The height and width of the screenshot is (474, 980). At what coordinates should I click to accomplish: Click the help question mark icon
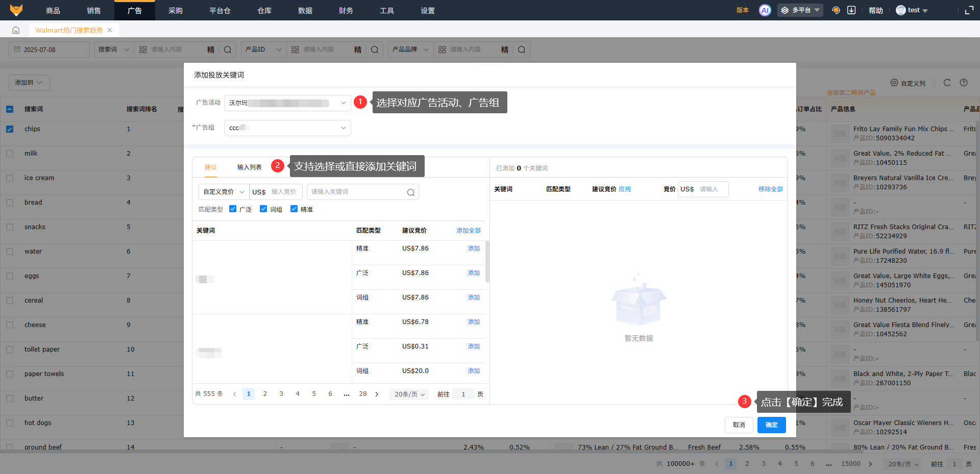(964, 83)
